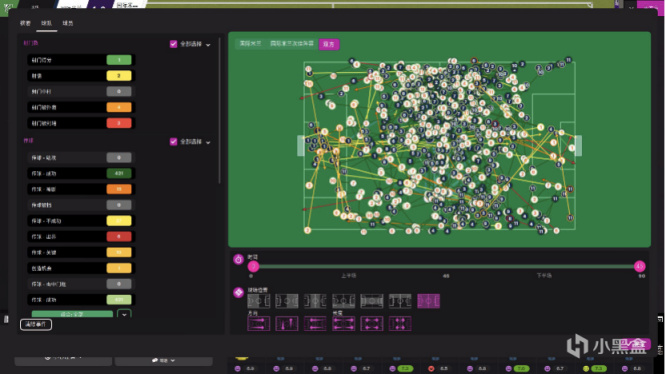Image resolution: width=666 pixels, height=374 pixels.
Task: Click the pitch position filter icon
Action: (238, 292)
